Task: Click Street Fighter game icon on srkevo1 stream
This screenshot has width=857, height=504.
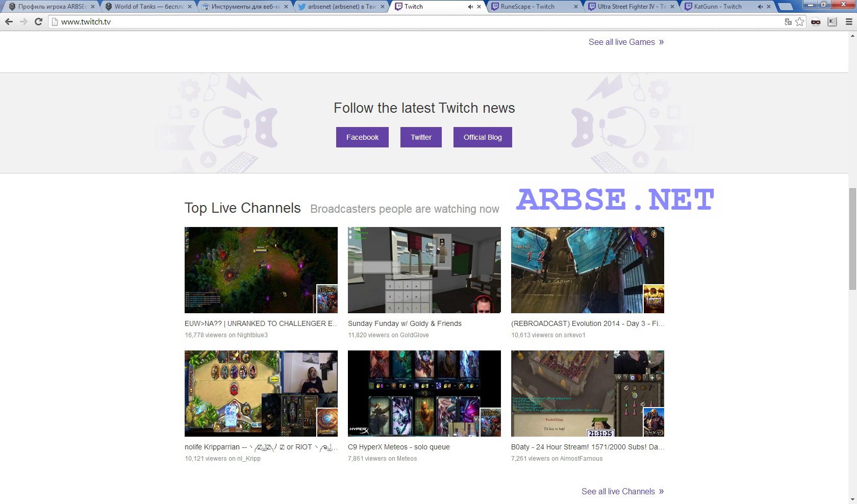Action: [653, 299]
